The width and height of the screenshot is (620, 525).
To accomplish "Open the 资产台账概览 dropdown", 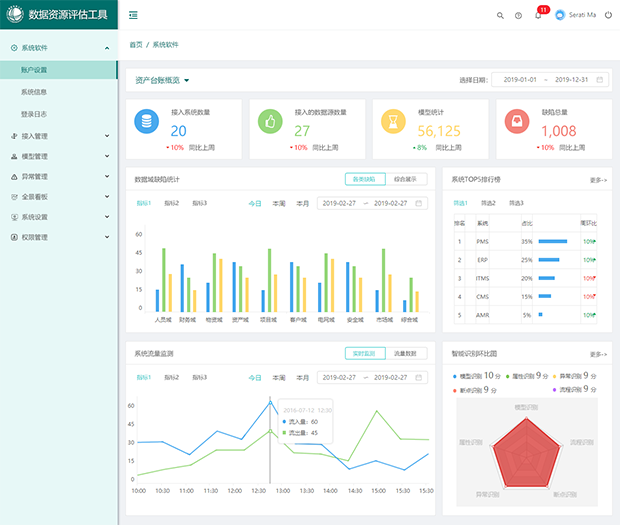I will (162, 80).
